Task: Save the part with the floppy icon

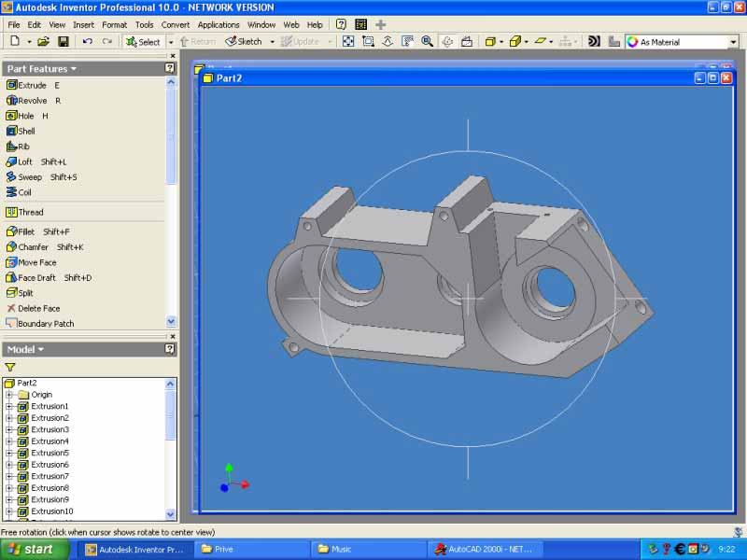Action: pos(63,41)
